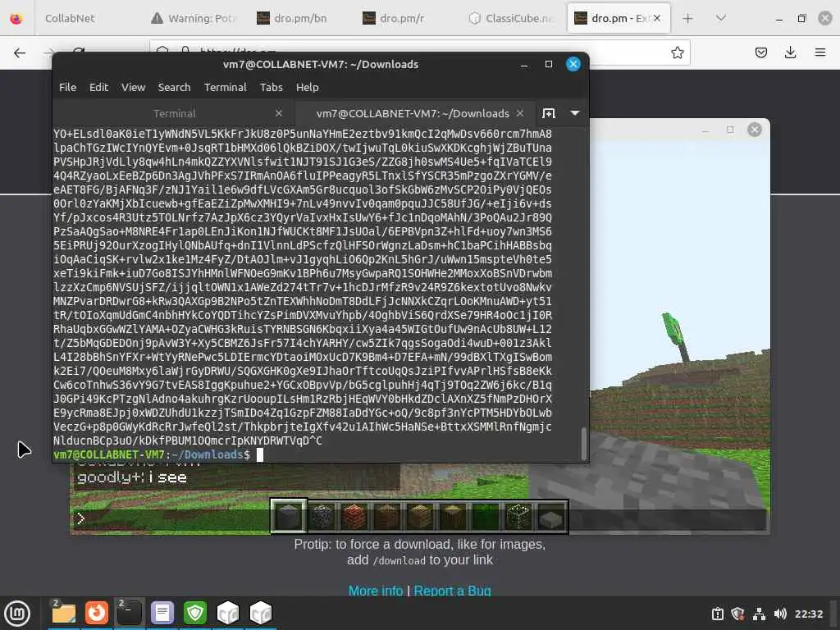Screen dimensions: 840x630
Task: Select the gray slab block in the hotbar
Action: pos(551,517)
